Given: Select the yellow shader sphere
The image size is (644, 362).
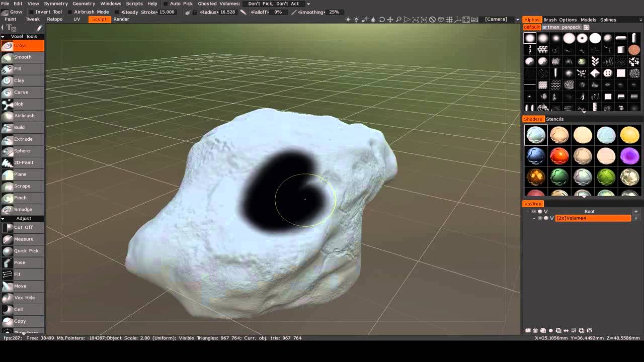Looking at the screenshot, I should 629,135.
